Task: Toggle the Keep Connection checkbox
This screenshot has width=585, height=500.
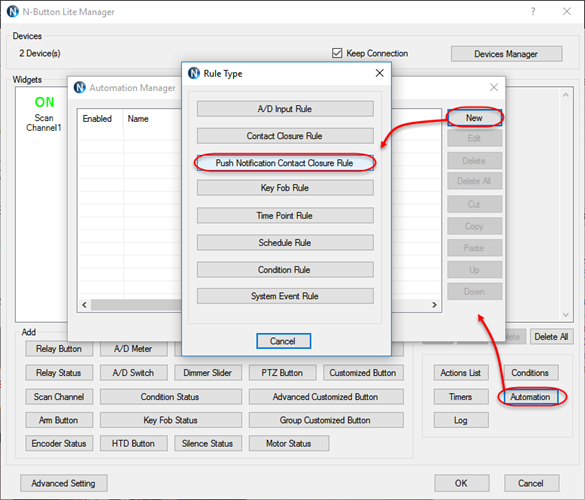Action: [337, 53]
